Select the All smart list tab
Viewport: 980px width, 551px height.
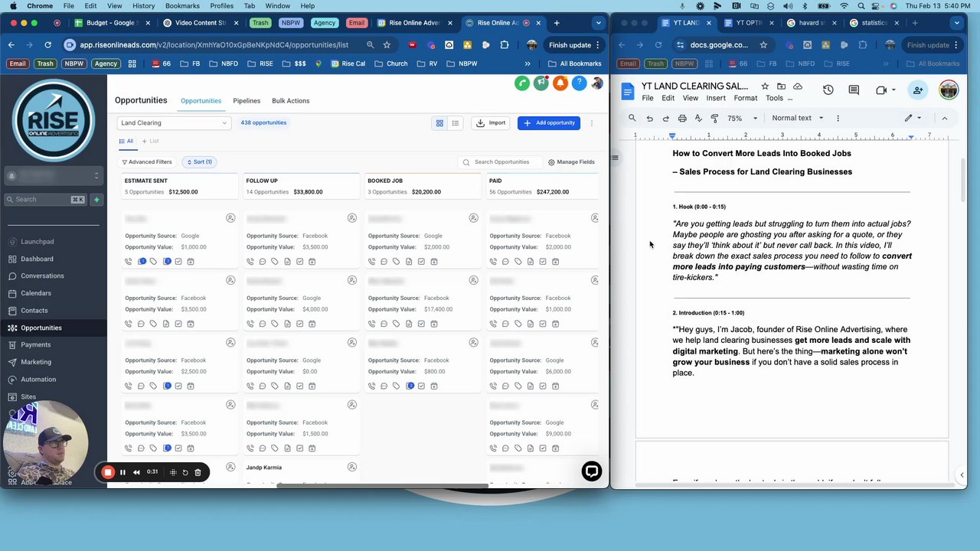pos(126,142)
